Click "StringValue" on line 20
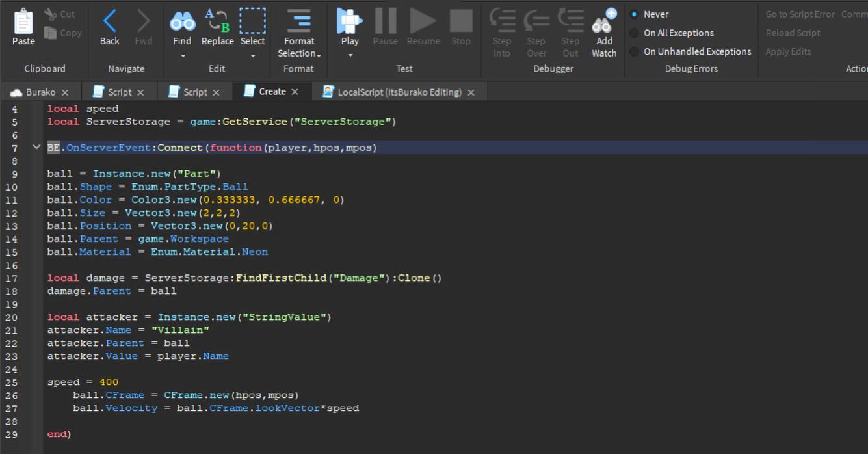Viewport: 868px width, 454px height. (x=284, y=317)
